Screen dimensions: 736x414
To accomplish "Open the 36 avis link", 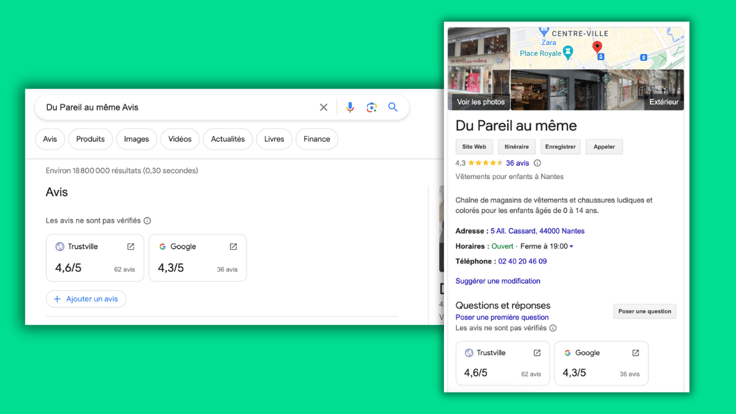I will (x=517, y=163).
